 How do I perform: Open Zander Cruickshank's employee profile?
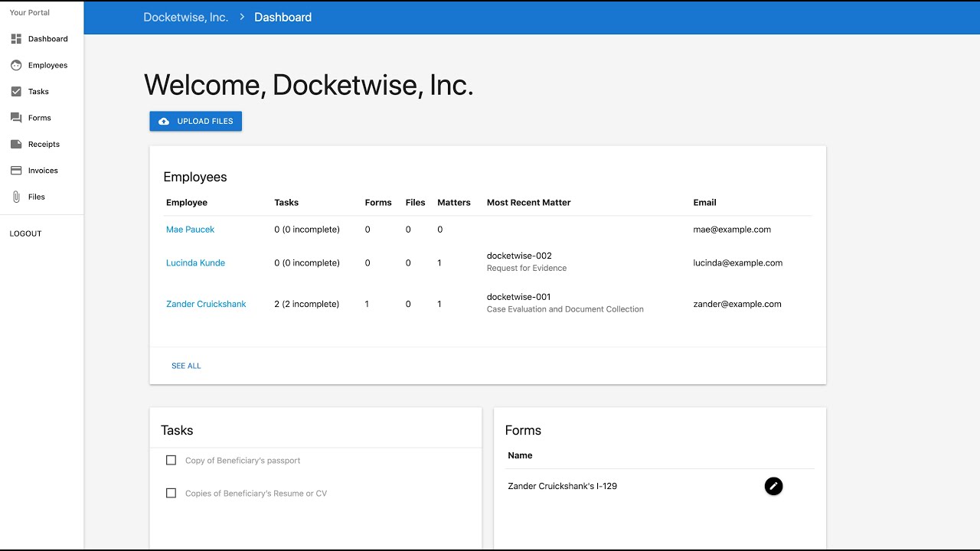pyautogui.click(x=206, y=304)
